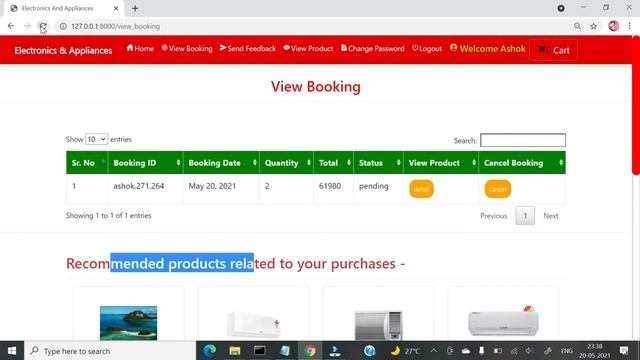
Task: Reload the page with refresh icon
Action: tap(43, 26)
